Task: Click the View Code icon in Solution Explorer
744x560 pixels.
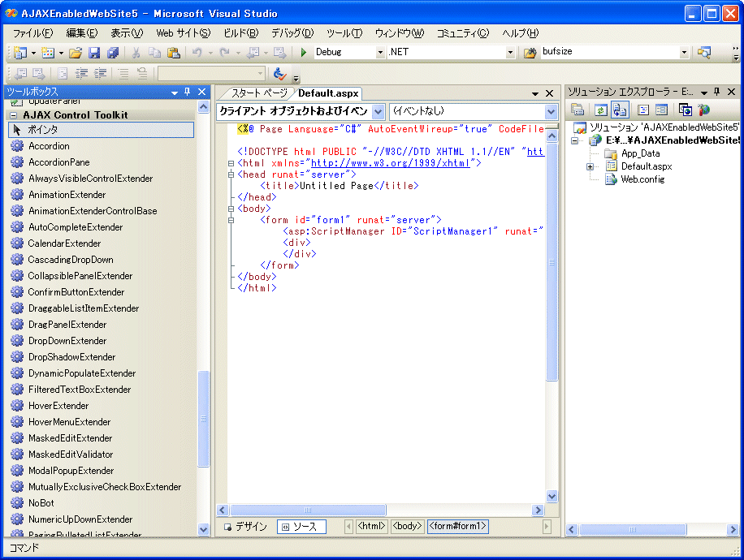Action: pyautogui.click(x=643, y=110)
